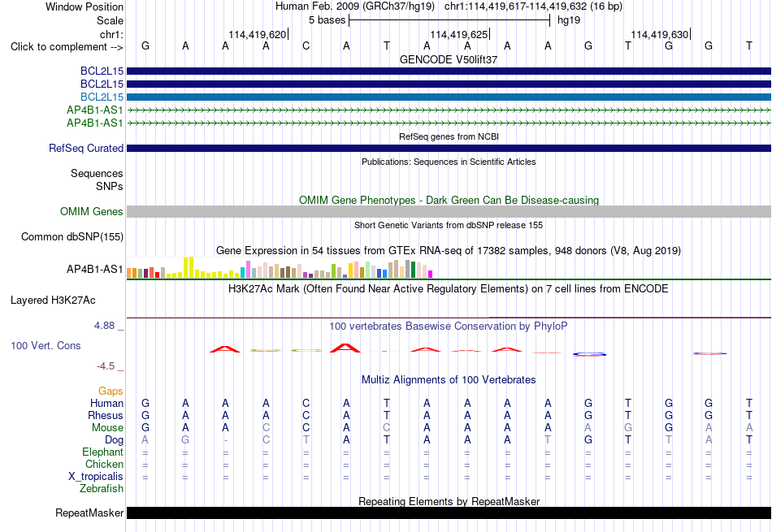Open the GENCODE V50lift37 track title

coord(449,59)
